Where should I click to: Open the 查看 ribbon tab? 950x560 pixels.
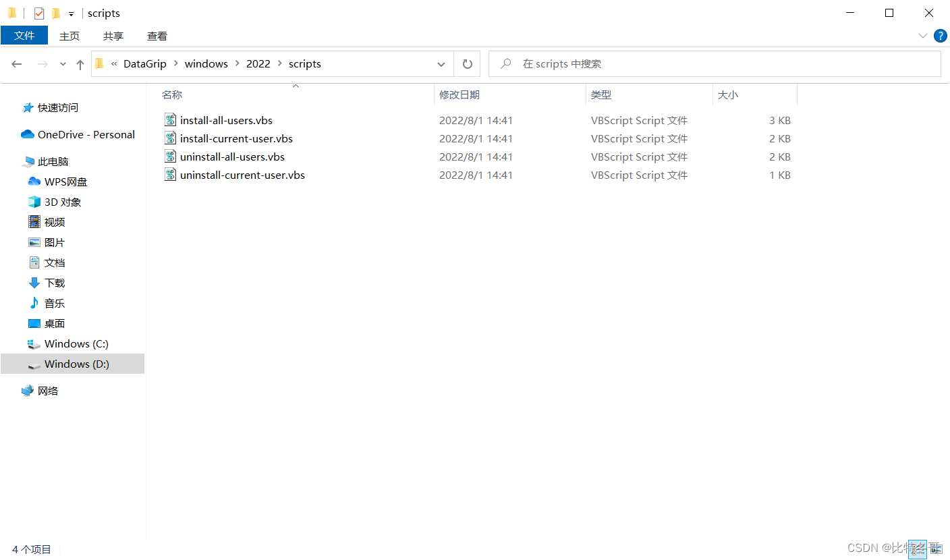click(157, 36)
